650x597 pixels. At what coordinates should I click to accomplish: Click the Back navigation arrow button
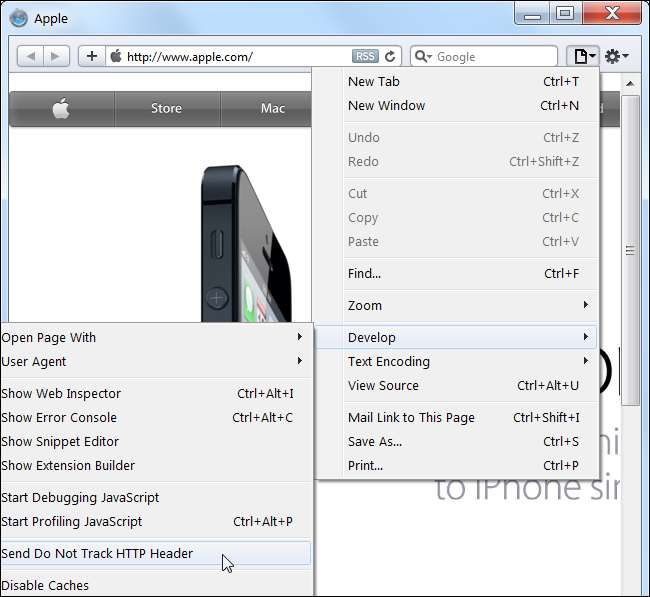(x=30, y=56)
